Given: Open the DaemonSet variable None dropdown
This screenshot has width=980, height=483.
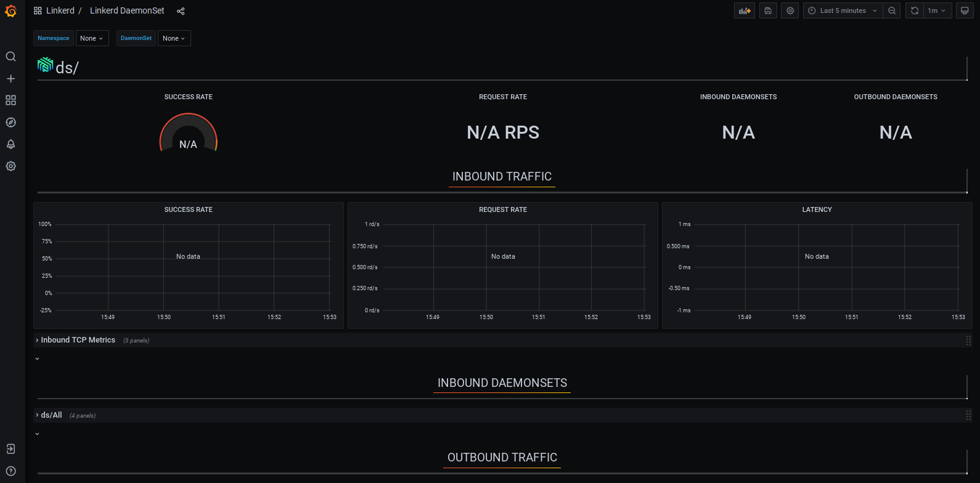Looking at the screenshot, I should [174, 38].
